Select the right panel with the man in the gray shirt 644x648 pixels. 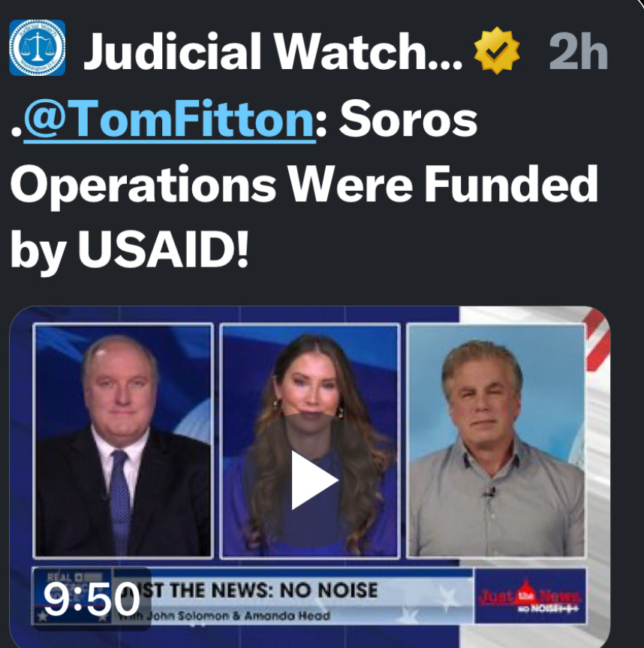(x=496, y=441)
